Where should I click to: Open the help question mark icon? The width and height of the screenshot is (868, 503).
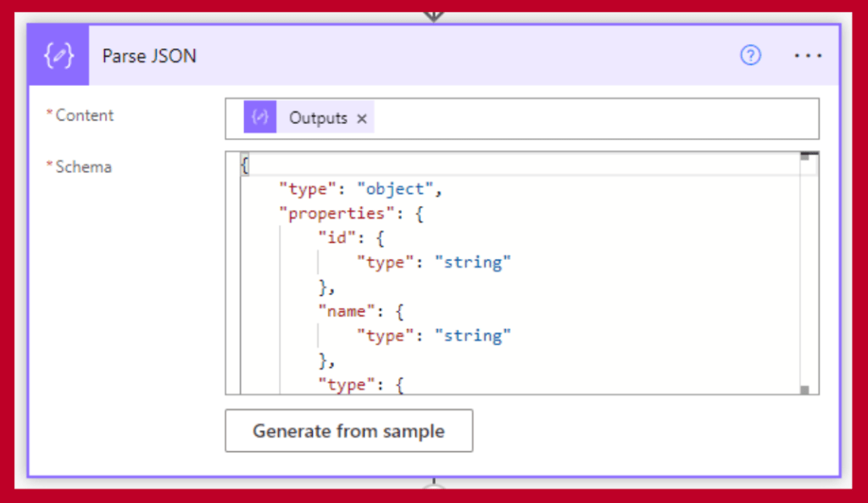coord(750,55)
